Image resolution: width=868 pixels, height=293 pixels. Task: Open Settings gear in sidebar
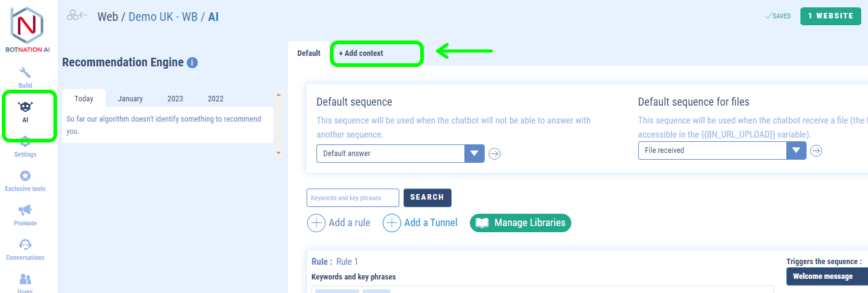(25, 143)
